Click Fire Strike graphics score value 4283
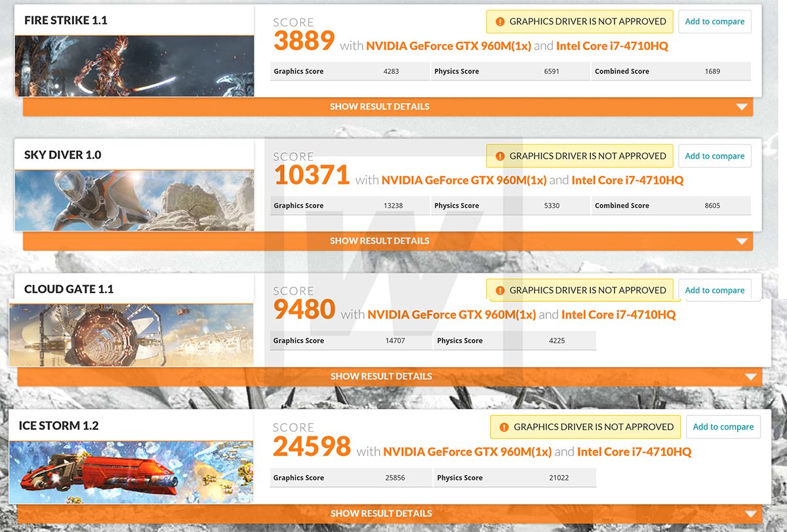This screenshot has width=787, height=532. pos(392,72)
